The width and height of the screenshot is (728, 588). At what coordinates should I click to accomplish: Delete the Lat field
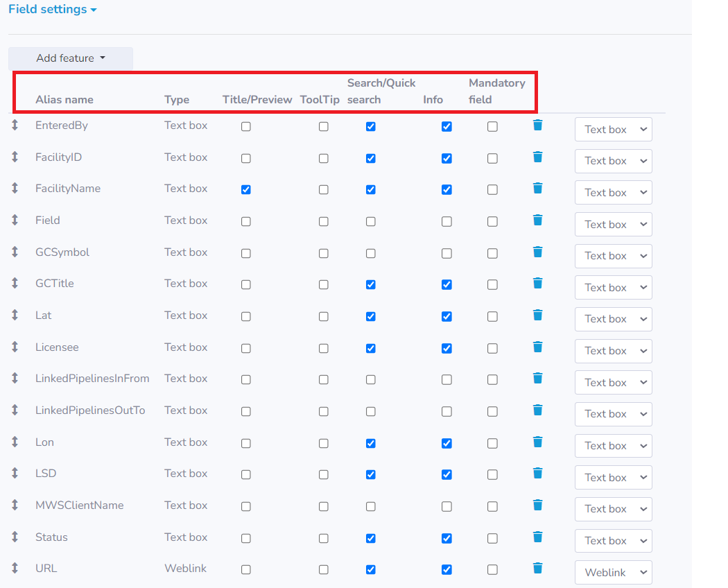[x=537, y=315]
